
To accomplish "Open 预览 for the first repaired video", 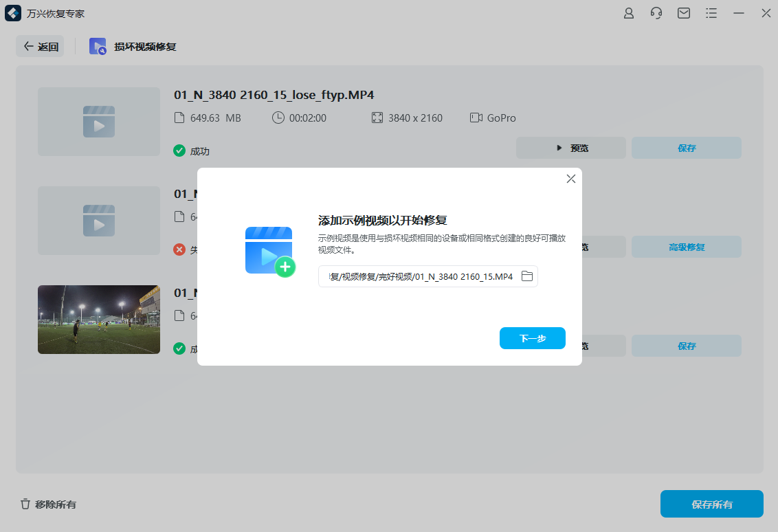I will [570, 147].
